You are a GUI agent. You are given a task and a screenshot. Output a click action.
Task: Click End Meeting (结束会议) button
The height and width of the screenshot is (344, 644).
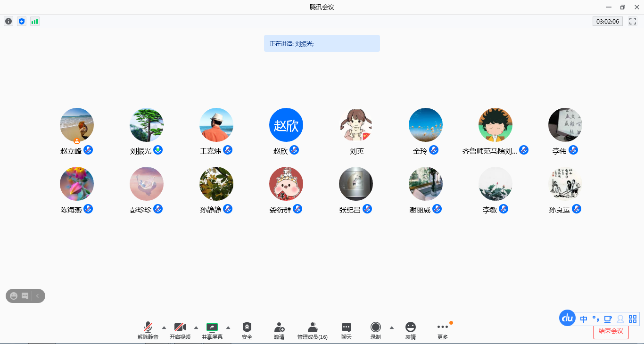(x=611, y=331)
